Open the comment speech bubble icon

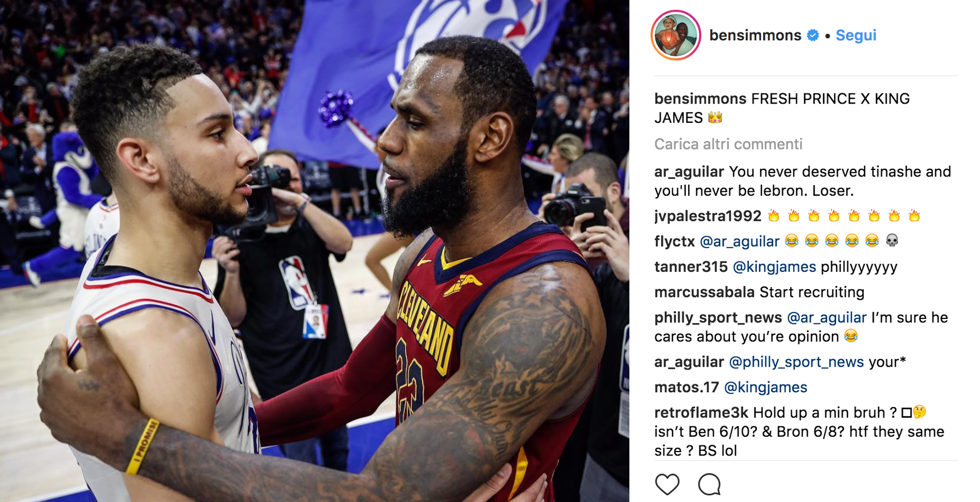(709, 484)
